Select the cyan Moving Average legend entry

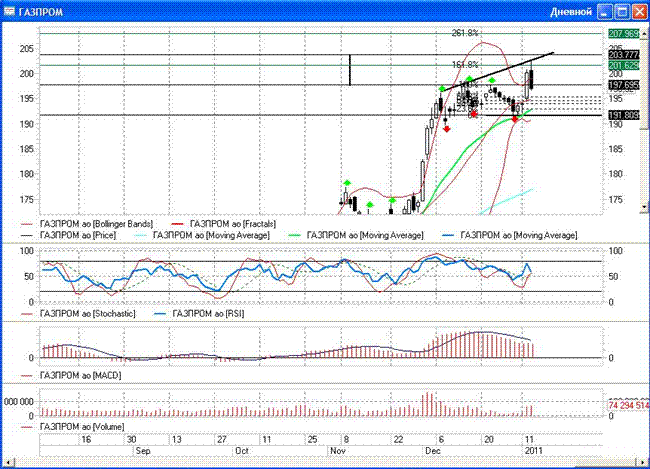[202, 235]
